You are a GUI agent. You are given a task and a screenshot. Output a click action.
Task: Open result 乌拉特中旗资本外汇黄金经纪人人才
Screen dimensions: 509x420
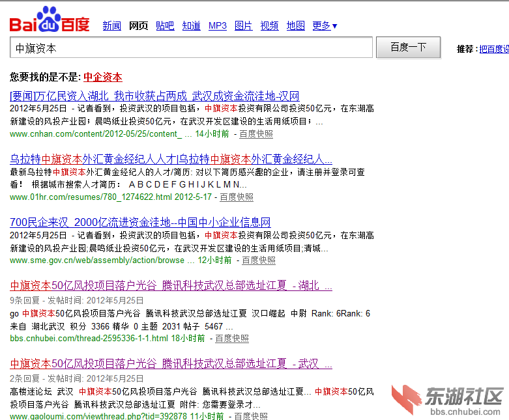click(171, 160)
